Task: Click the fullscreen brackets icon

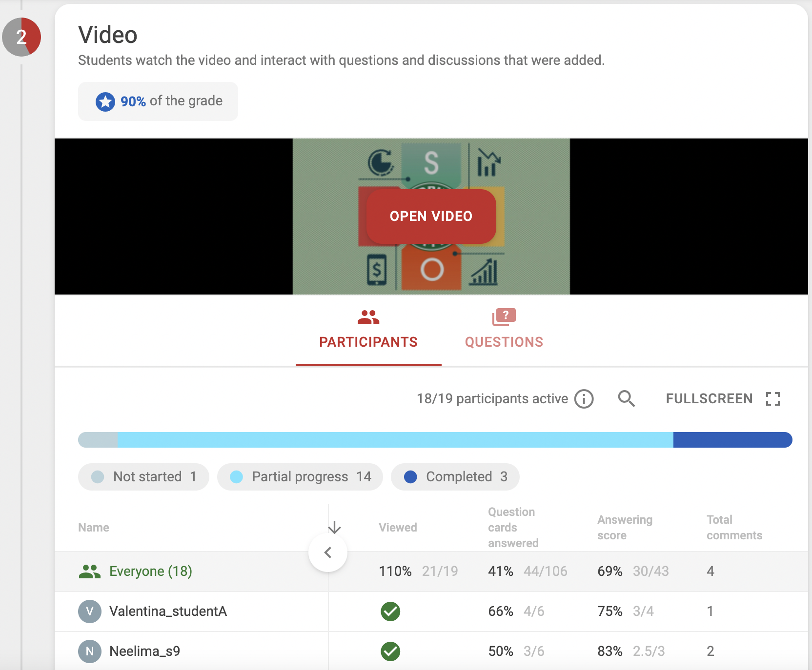Action: [x=773, y=399]
